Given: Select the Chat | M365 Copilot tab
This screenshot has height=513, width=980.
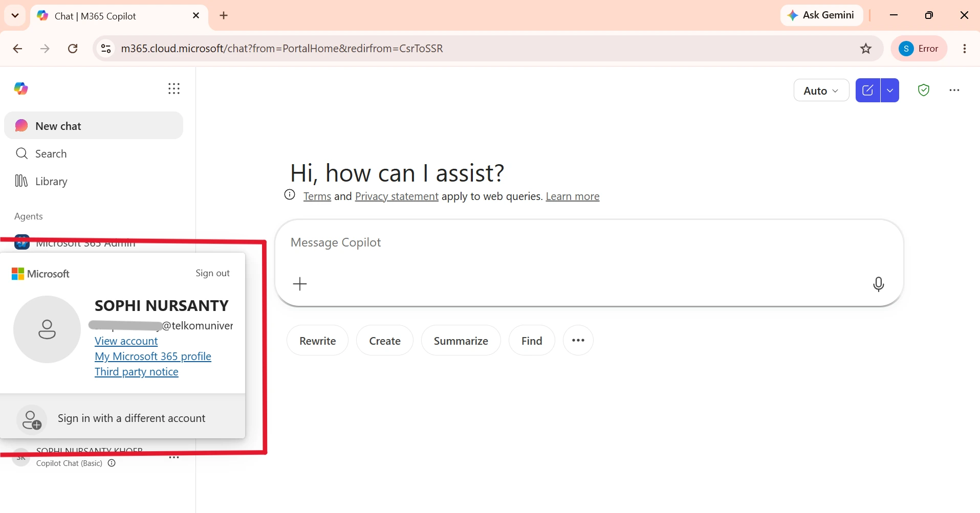Looking at the screenshot, I should click(119, 16).
